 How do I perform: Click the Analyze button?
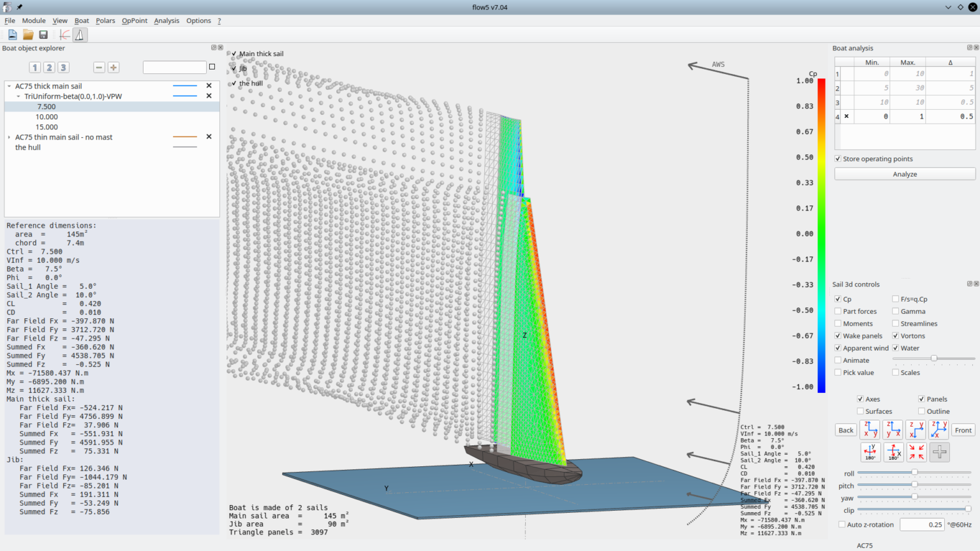point(905,174)
